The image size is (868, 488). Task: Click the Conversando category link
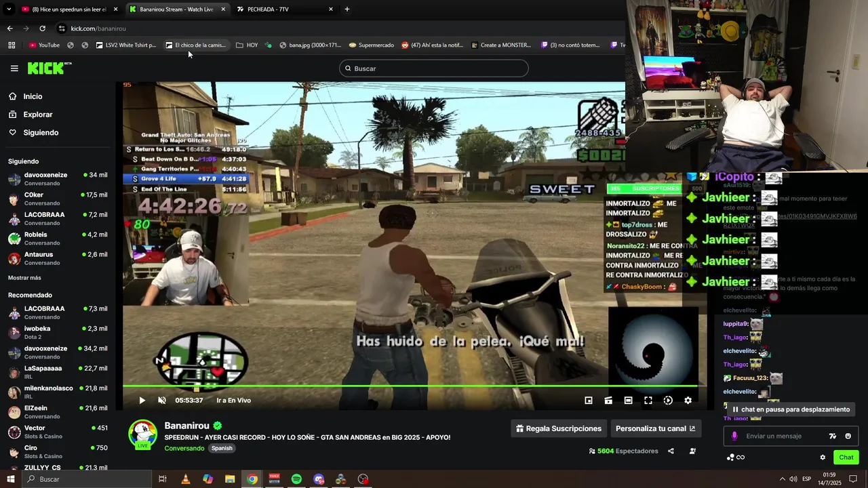tap(184, 448)
